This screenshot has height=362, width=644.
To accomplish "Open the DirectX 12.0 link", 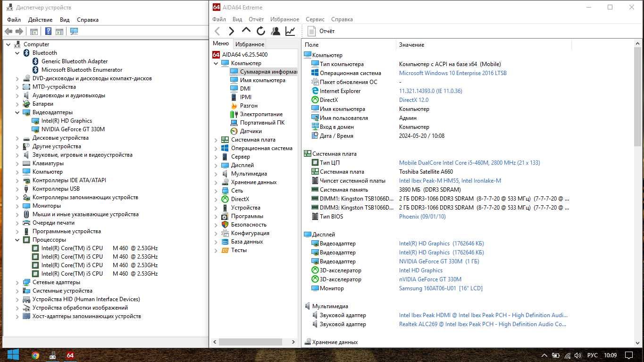I will tap(414, 100).
